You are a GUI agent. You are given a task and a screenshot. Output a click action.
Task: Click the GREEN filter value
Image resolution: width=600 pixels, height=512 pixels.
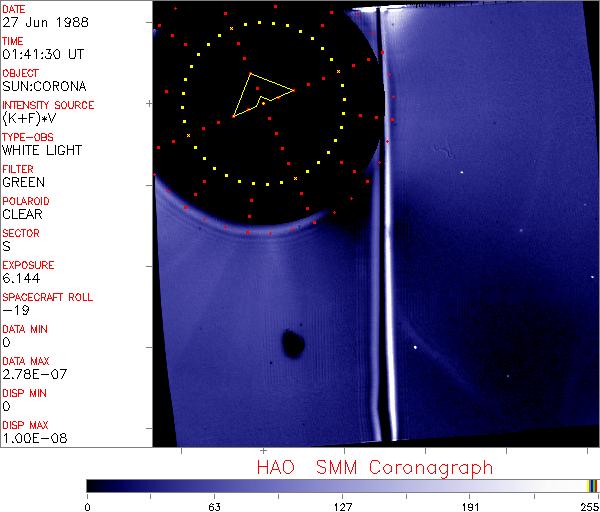23,183
